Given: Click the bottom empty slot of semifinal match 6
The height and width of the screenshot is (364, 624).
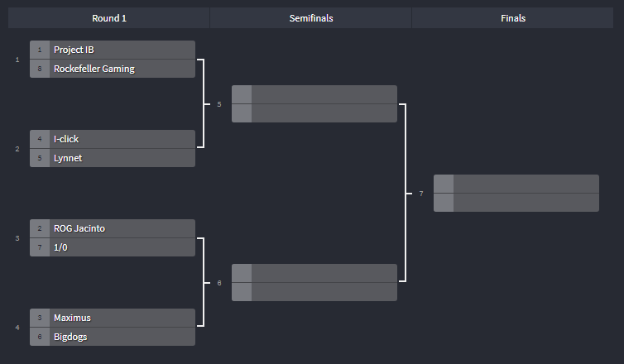Looking at the screenshot, I should click(x=324, y=292).
